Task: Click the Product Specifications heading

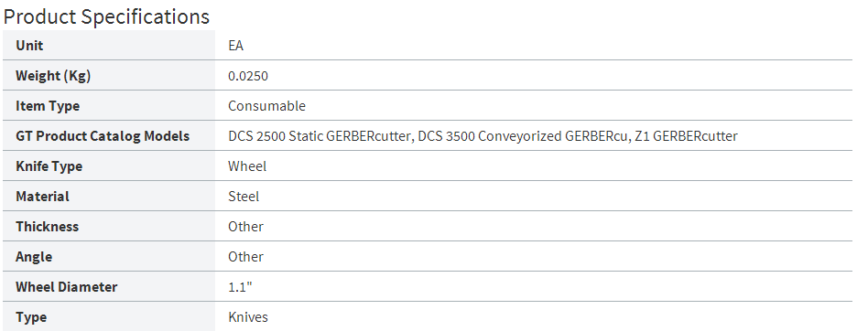Action: coord(106,16)
